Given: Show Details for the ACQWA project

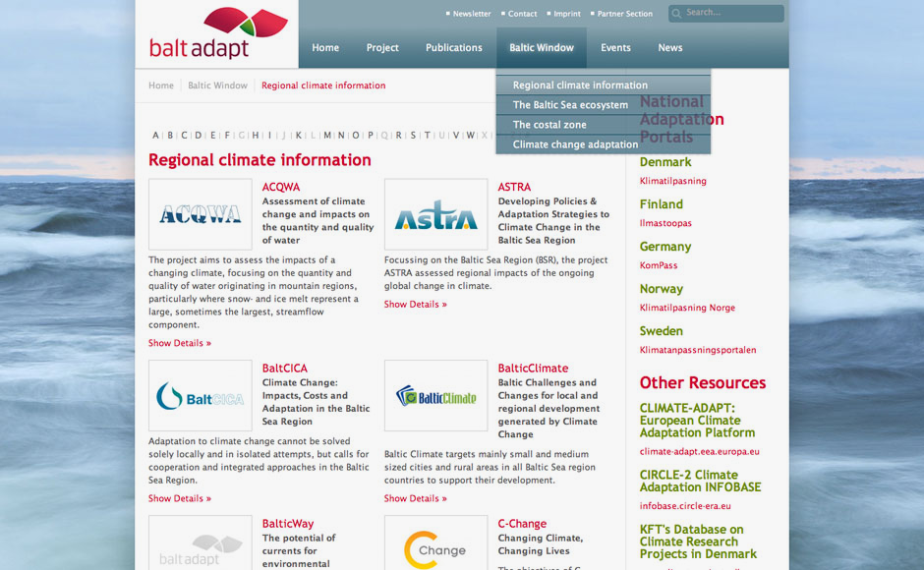Looking at the screenshot, I should tap(180, 343).
